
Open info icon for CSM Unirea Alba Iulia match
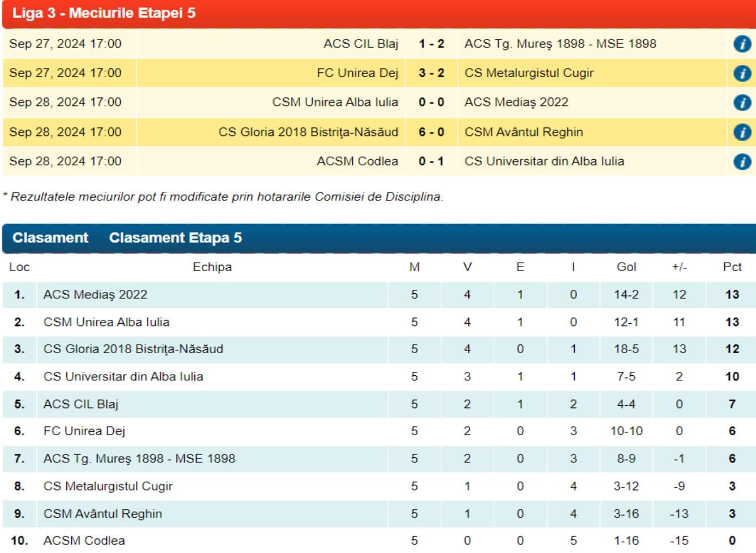tap(742, 102)
